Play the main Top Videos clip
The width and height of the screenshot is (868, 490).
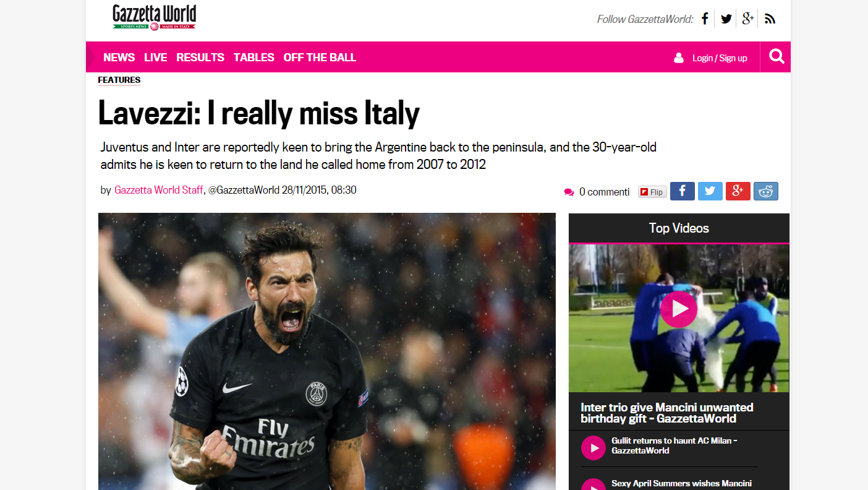pos(679,309)
